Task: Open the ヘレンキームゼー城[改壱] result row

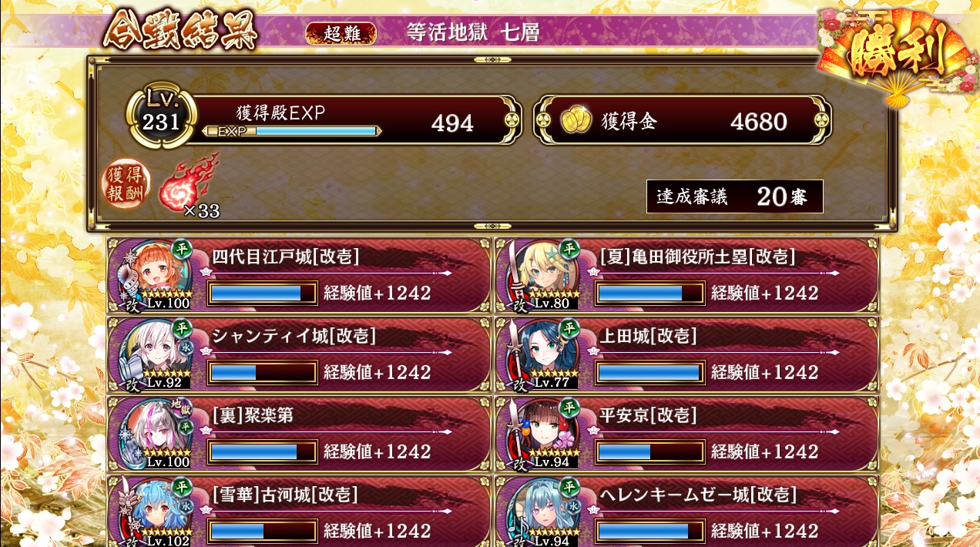Action: coord(687,512)
